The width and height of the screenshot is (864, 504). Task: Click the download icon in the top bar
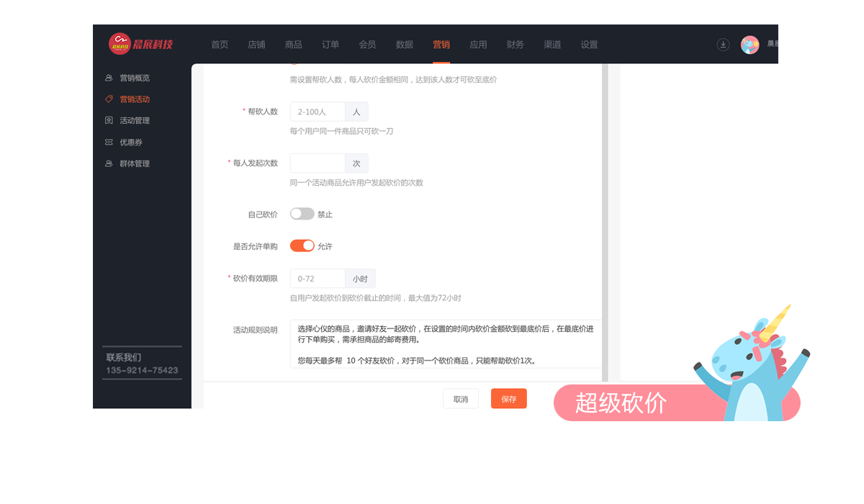tap(723, 45)
